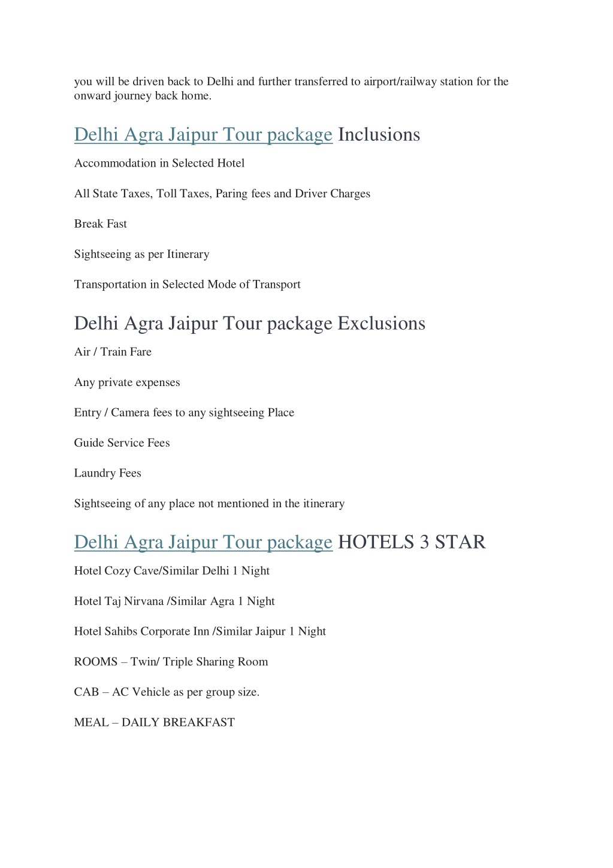
Task: Click the Hotel Taj Nirvana Agra line
Action: pos(174,601)
